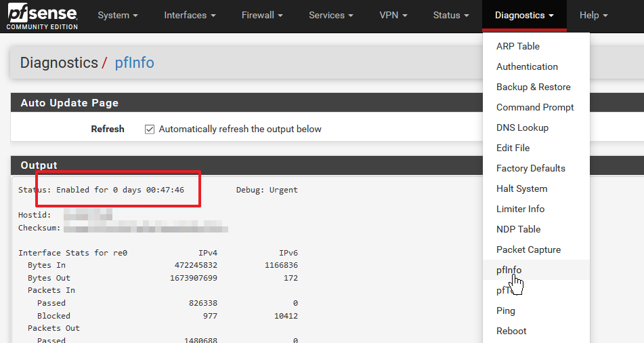The height and width of the screenshot is (343, 644).
Task: Click the Refresh label
Action: (x=108, y=129)
